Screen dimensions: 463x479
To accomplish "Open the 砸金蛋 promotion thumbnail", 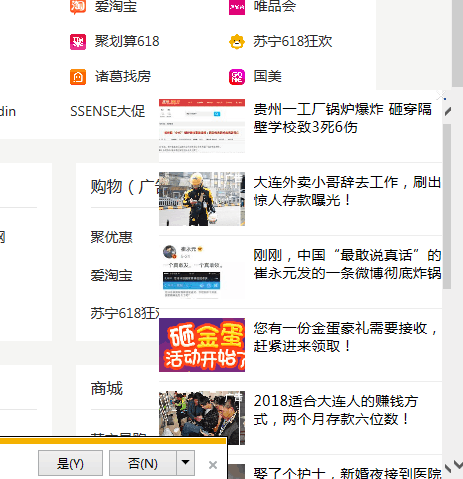I will pyautogui.click(x=202, y=345).
